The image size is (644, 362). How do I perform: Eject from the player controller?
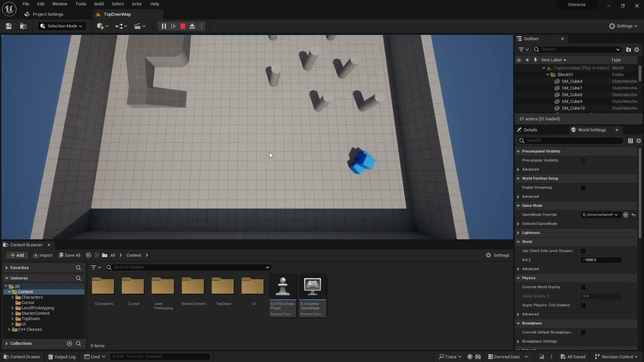pyautogui.click(x=192, y=26)
